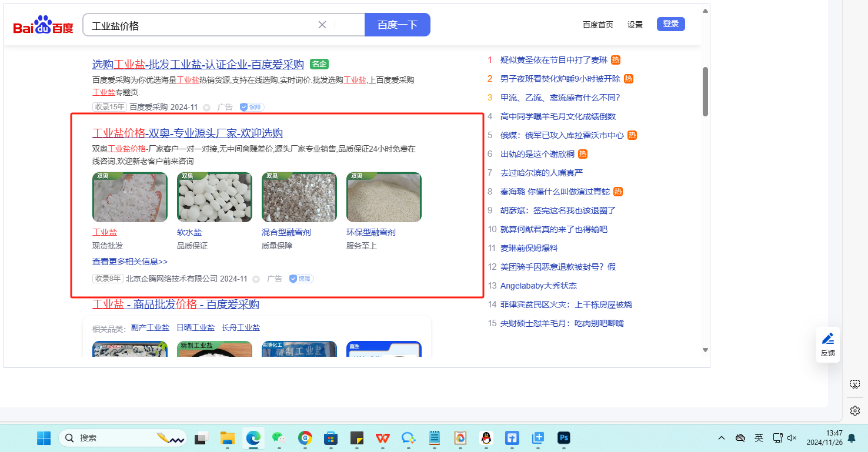Open the 百度首页 link
The width and height of the screenshot is (868, 452).
coord(598,25)
